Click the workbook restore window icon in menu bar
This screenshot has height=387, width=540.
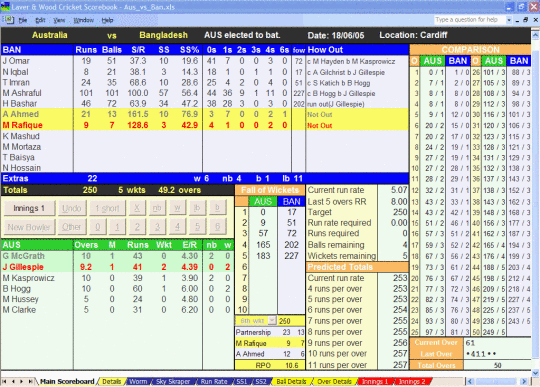[526, 20]
